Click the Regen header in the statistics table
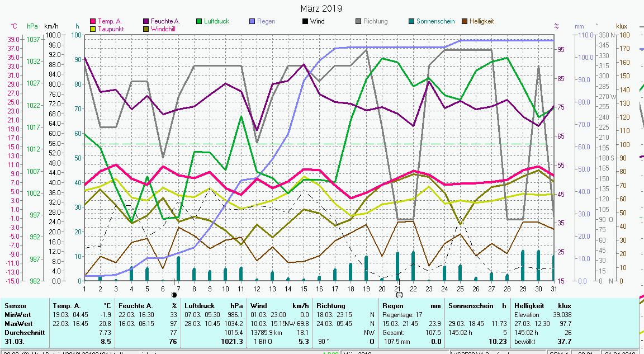 click(392, 306)
